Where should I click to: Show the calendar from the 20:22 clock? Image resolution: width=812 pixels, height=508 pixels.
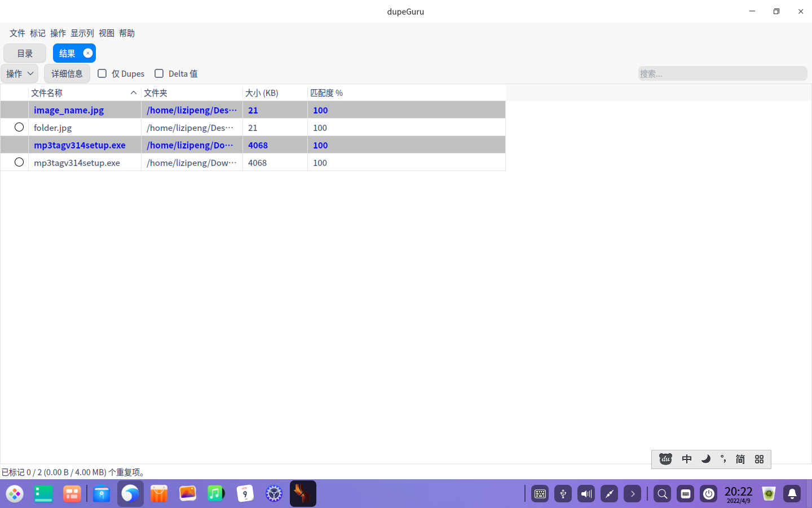coord(739,494)
